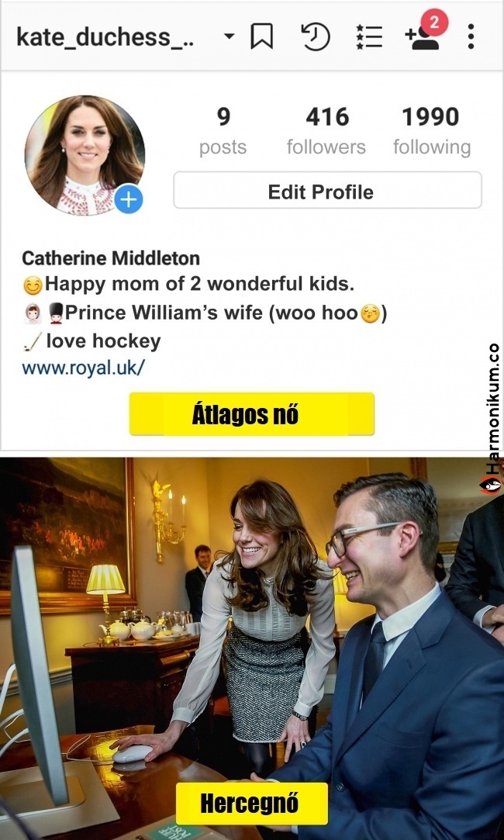The width and height of the screenshot is (504, 840).
Task: View the 9 posts count
Action: [223, 131]
